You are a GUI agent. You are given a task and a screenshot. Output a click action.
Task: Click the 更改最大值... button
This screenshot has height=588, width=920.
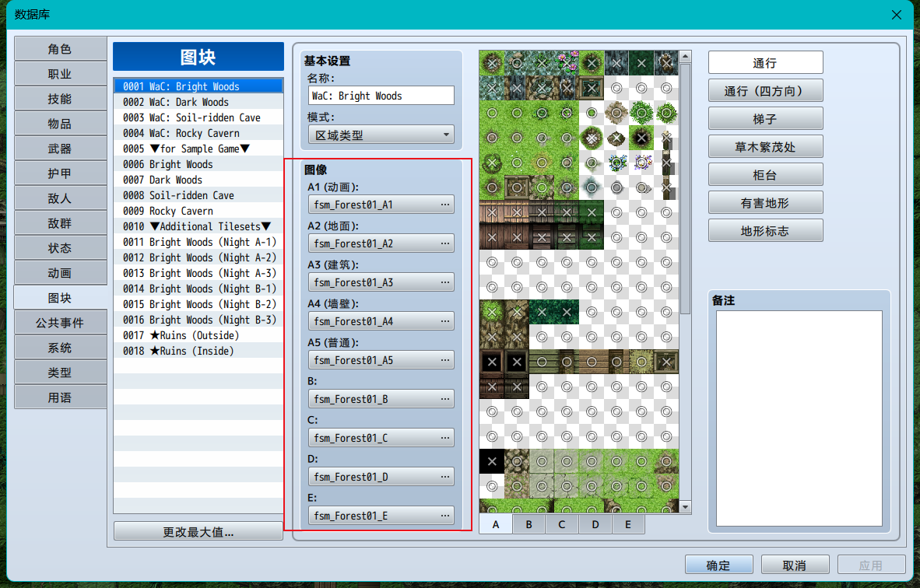click(198, 532)
